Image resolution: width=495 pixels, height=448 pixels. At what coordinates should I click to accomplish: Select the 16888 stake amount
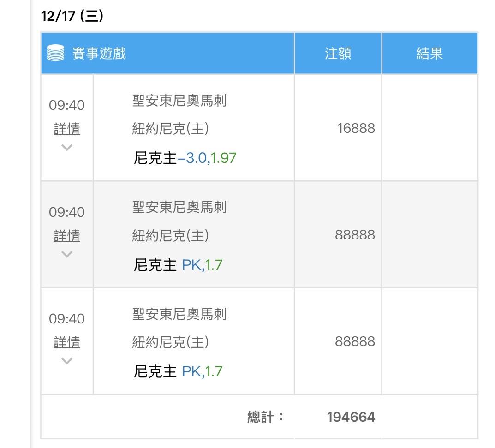pyautogui.click(x=356, y=128)
